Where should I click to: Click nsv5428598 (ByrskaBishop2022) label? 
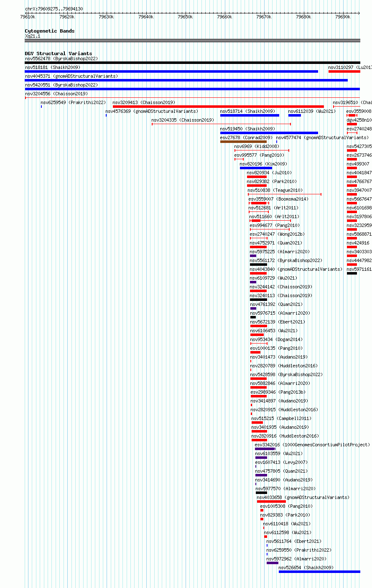[x=287, y=374]
